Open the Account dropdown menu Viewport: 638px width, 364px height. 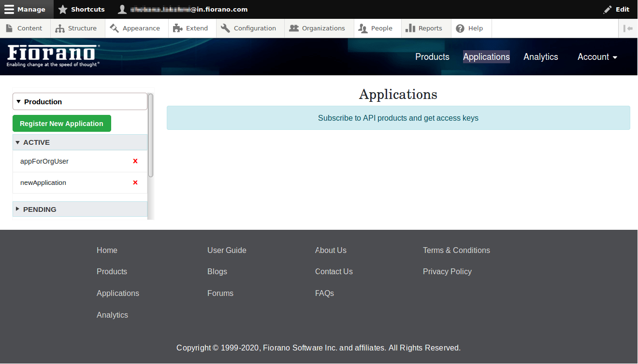[597, 57]
